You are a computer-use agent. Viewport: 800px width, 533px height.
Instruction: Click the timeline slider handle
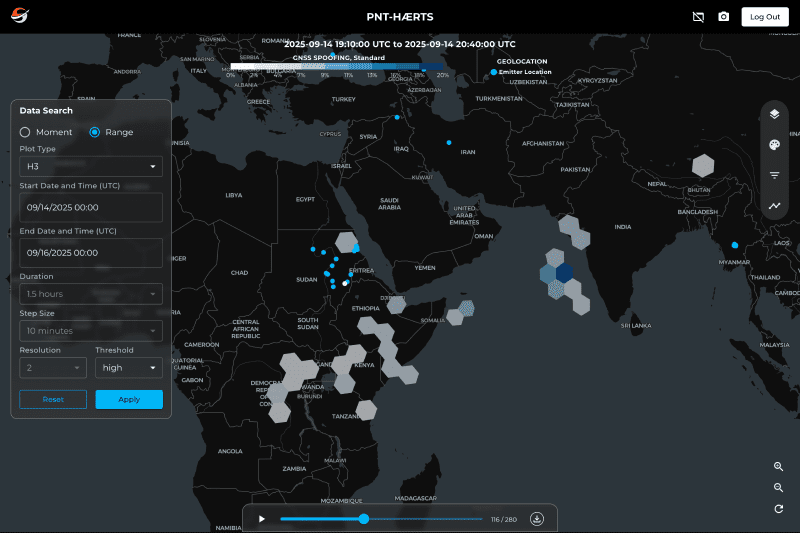point(364,519)
